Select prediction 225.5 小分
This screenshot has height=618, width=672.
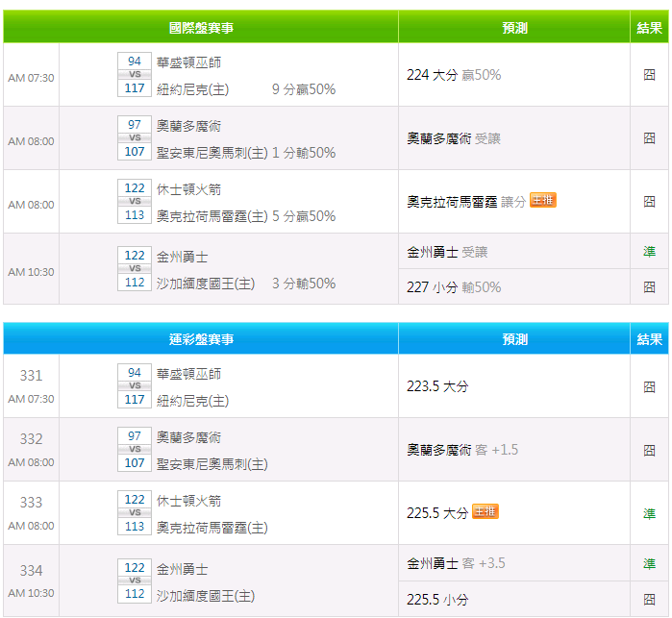click(437, 599)
